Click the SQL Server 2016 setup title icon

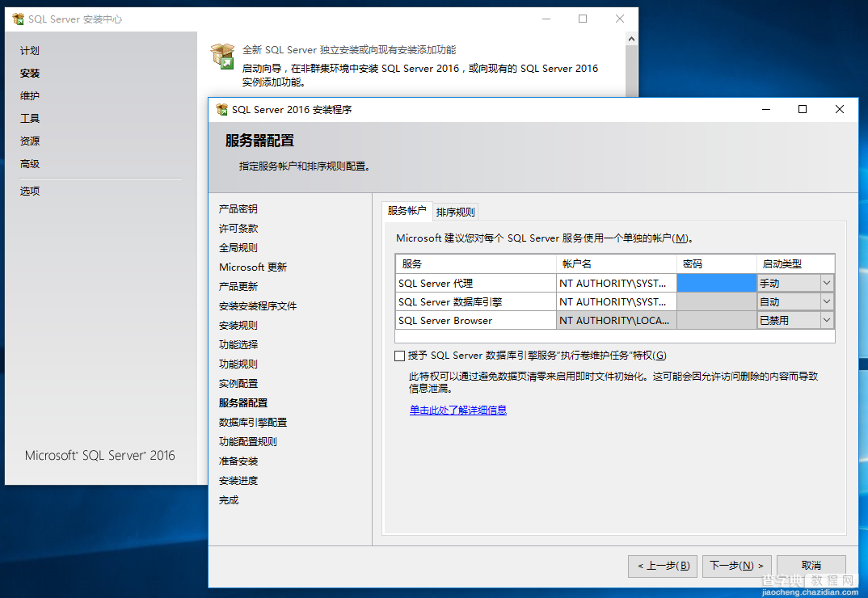tap(221, 109)
